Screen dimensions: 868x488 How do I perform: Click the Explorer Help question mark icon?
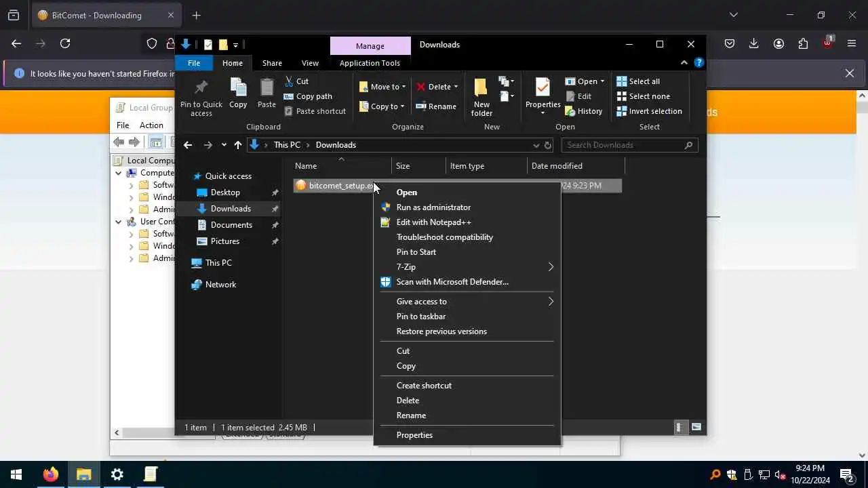pos(699,62)
